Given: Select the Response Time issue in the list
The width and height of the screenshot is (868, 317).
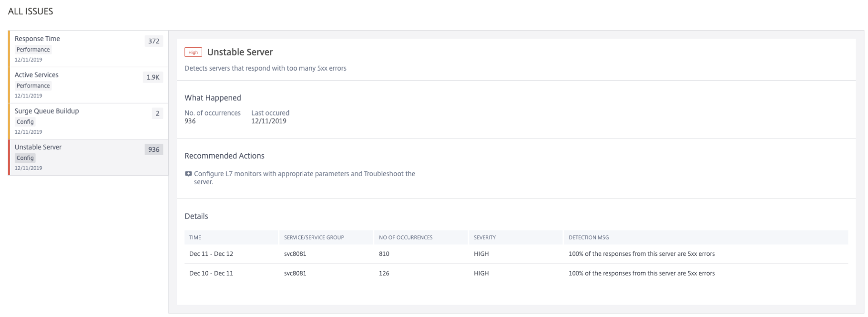Looking at the screenshot, I should point(88,49).
